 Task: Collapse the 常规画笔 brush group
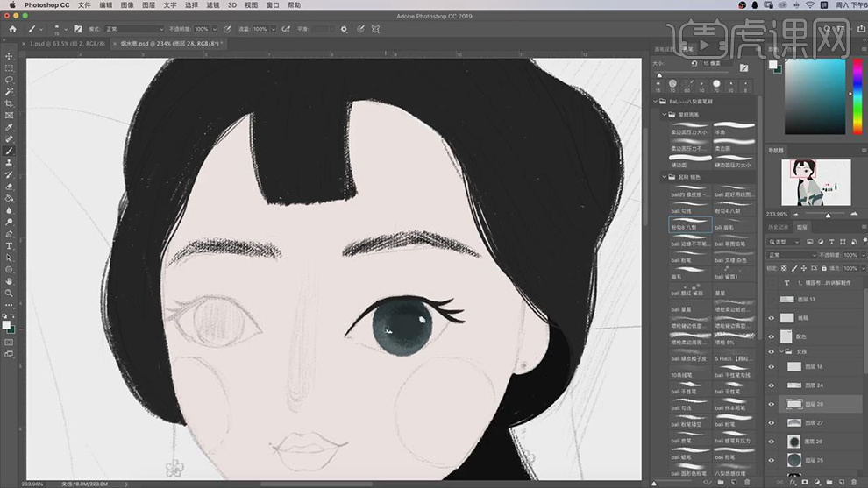[x=665, y=115]
